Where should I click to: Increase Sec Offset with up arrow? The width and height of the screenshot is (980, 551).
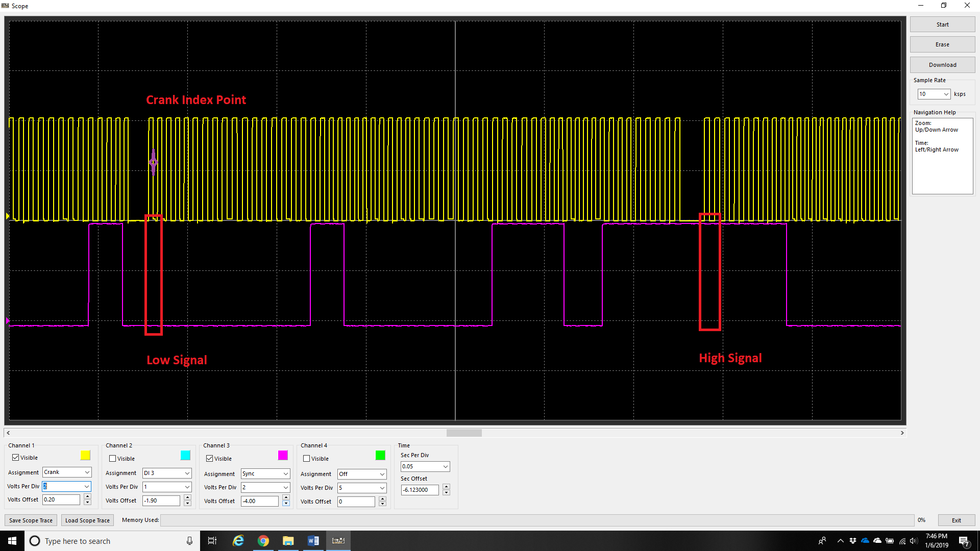tap(447, 487)
